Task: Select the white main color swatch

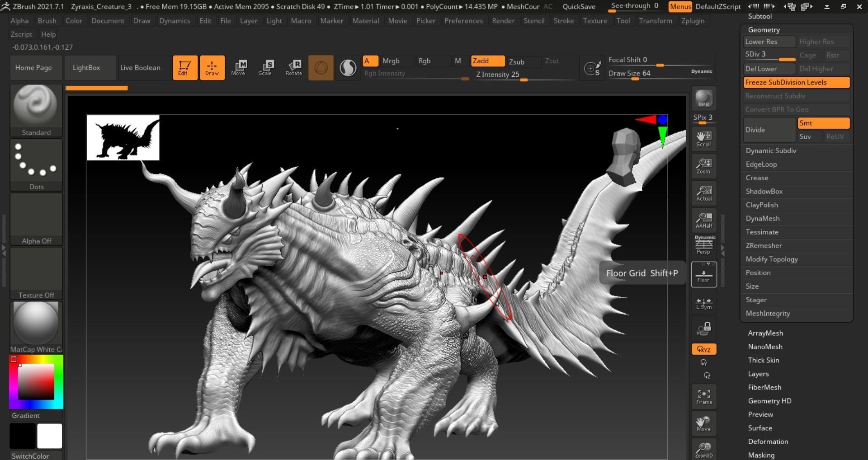Action: [50, 436]
